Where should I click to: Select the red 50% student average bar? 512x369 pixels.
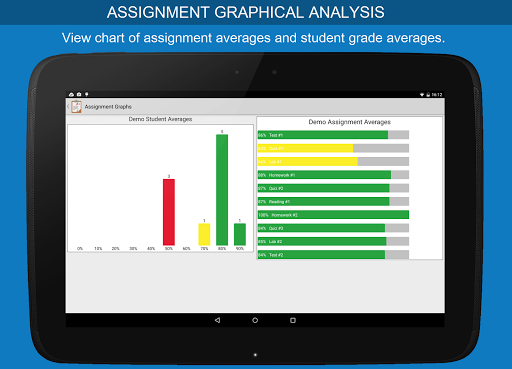[x=169, y=212]
